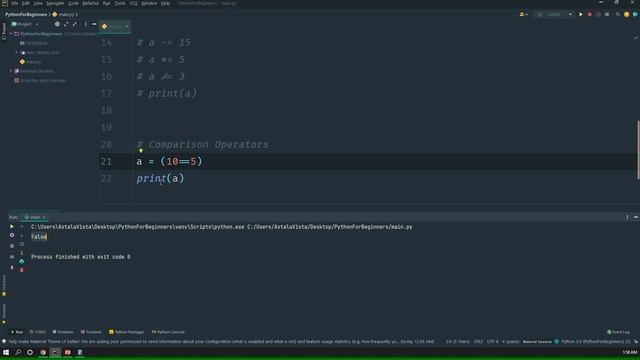Select the main.py editor tab
This screenshot has height=360, width=640.
click(x=115, y=27)
